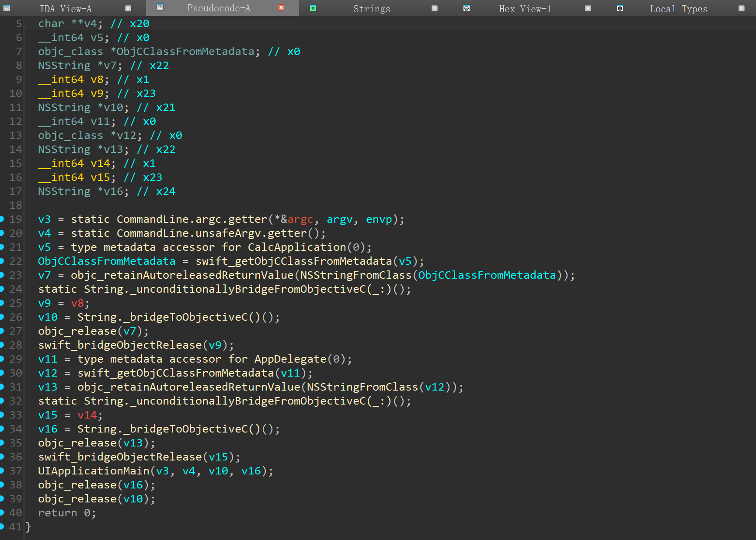Click the IDA View-A tab icon
Viewport: 756px width, 540px height.
pos(7,8)
